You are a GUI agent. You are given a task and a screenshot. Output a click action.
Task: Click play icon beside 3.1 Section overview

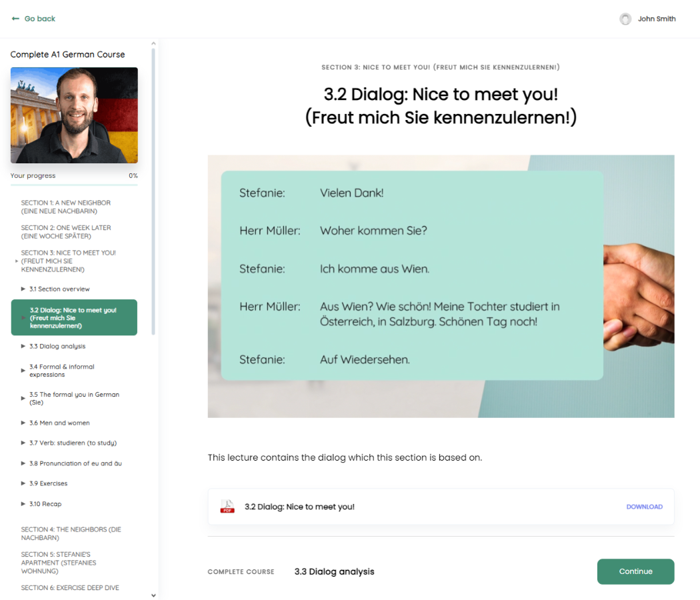(x=23, y=289)
